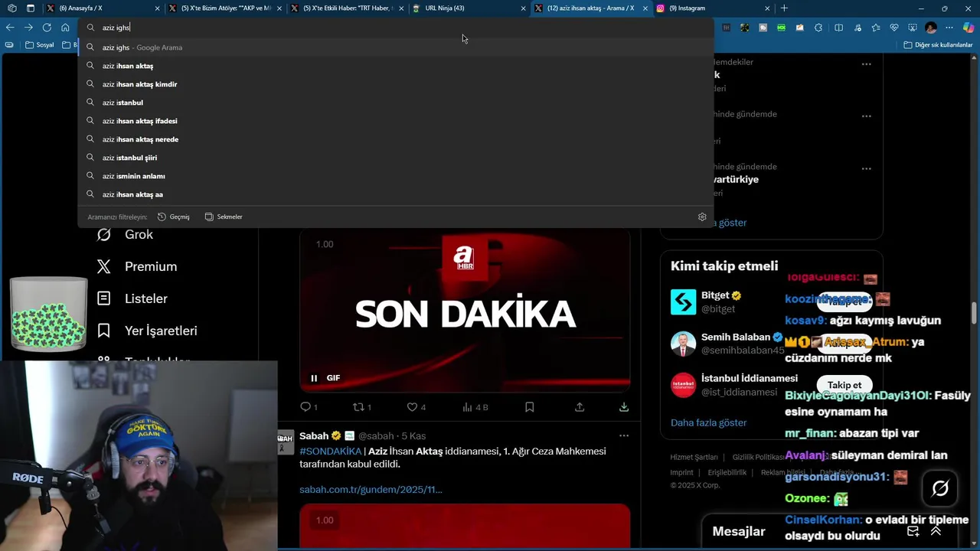The width and height of the screenshot is (980, 551).
Task: Open Daha fazla göster under Kimi takip etmeli
Action: click(708, 422)
